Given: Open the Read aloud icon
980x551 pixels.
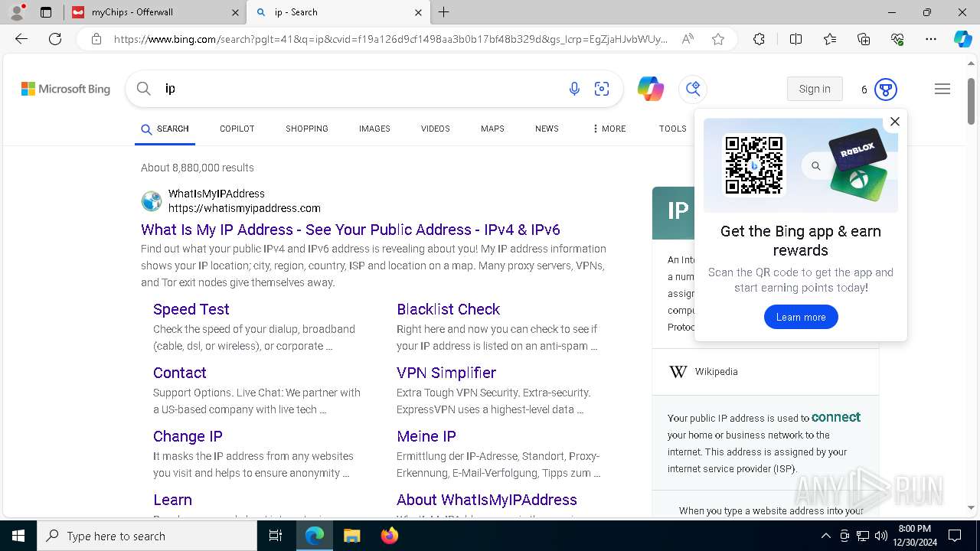Looking at the screenshot, I should point(688,39).
